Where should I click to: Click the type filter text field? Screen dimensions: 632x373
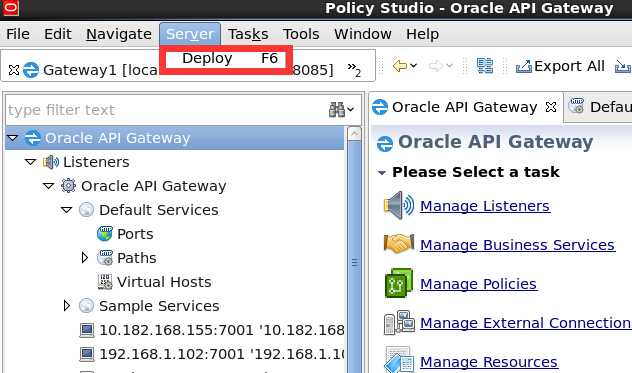(166, 110)
